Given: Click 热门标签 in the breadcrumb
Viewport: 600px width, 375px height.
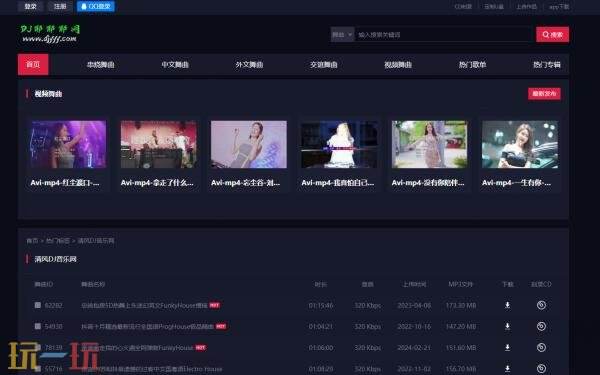Looking at the screenshot, I should click(x=58, y=241).
